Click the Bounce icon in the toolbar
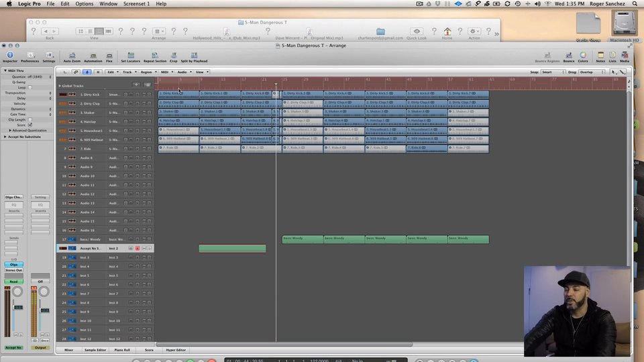This screenshot has height=362, width=644. point(569,56)
